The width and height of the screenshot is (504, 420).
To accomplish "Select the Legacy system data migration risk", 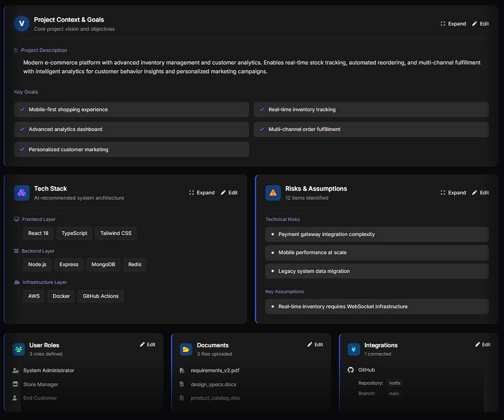I will (377, 271).
